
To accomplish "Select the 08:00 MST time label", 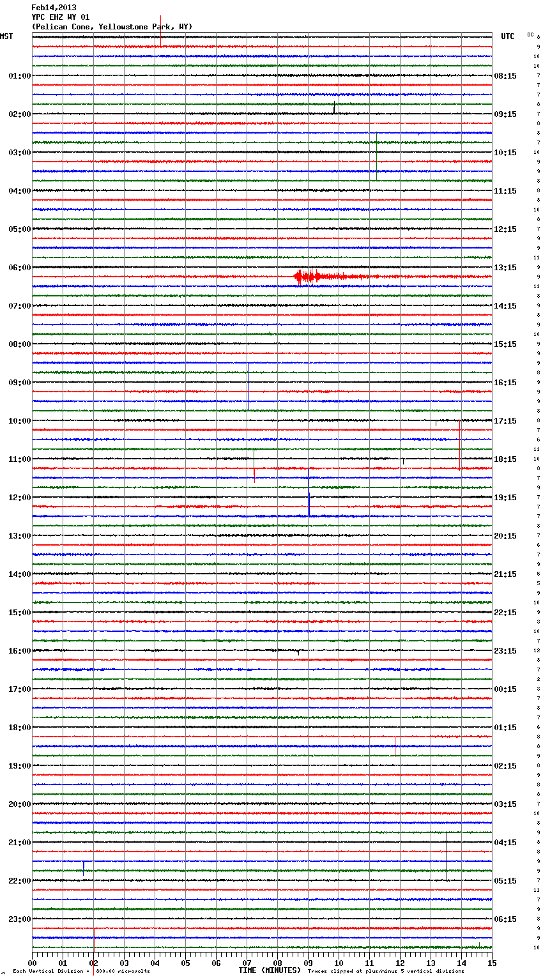I will pyautogui.click(x=20, y=344).
